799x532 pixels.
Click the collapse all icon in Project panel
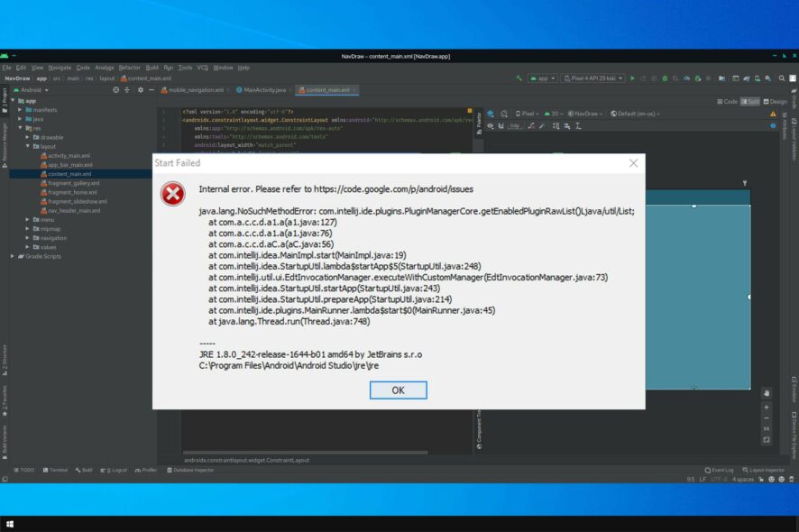click(127, 90)
